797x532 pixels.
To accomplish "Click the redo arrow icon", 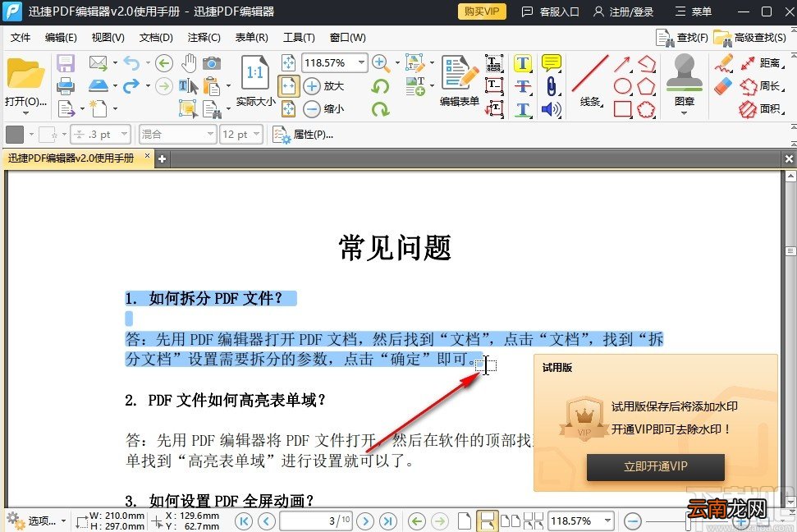I will click(131, 86).
